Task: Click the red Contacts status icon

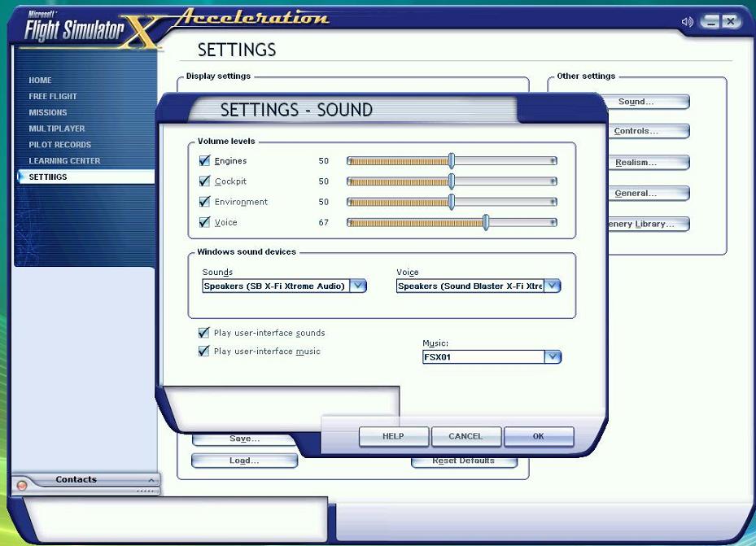Action: [22, 485]
